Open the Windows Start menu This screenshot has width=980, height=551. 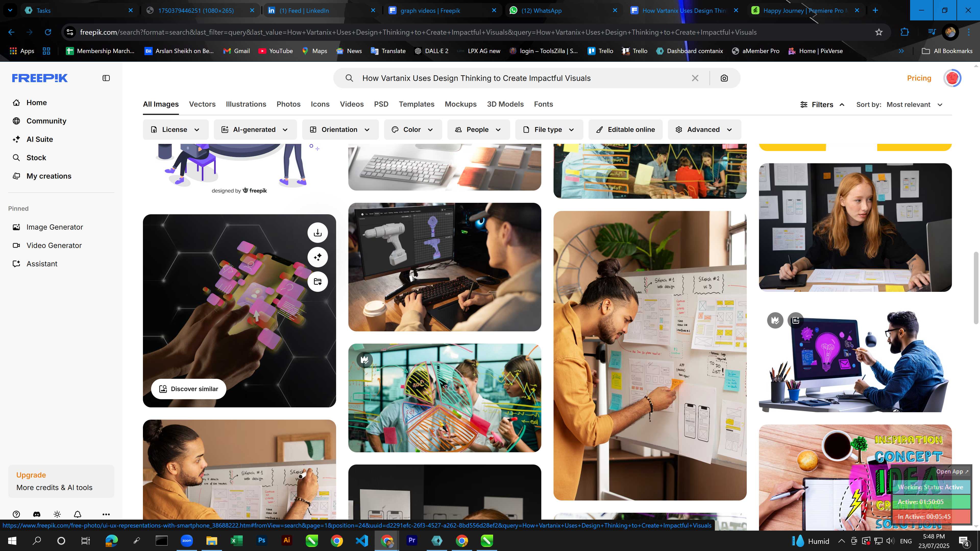(x=12, y=540)
